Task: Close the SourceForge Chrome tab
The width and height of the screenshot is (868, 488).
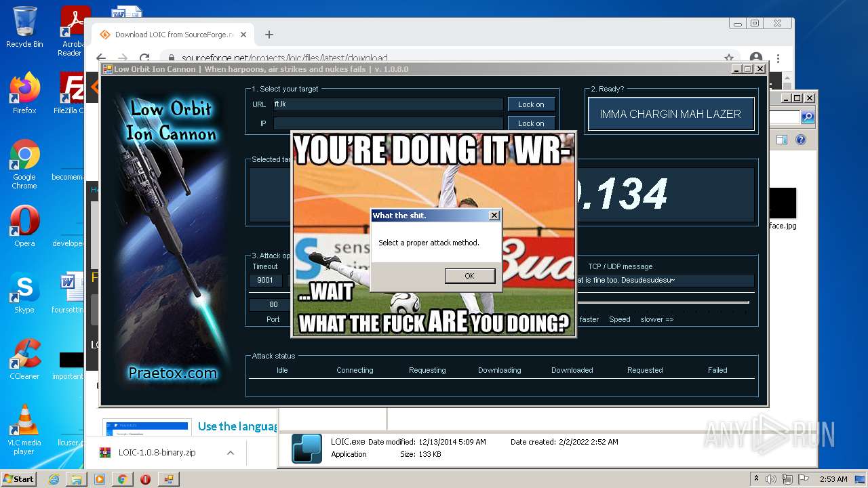Action: click(x=244, y=35)
